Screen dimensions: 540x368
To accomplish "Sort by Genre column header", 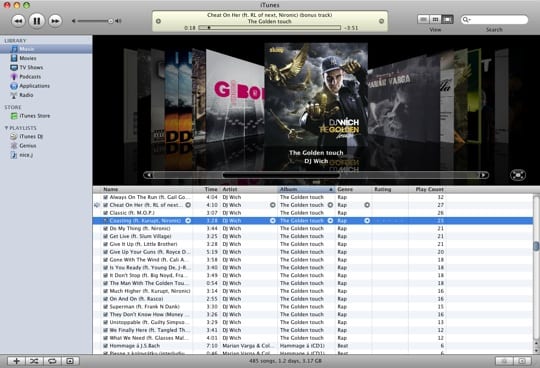I will tap(353, 189).
